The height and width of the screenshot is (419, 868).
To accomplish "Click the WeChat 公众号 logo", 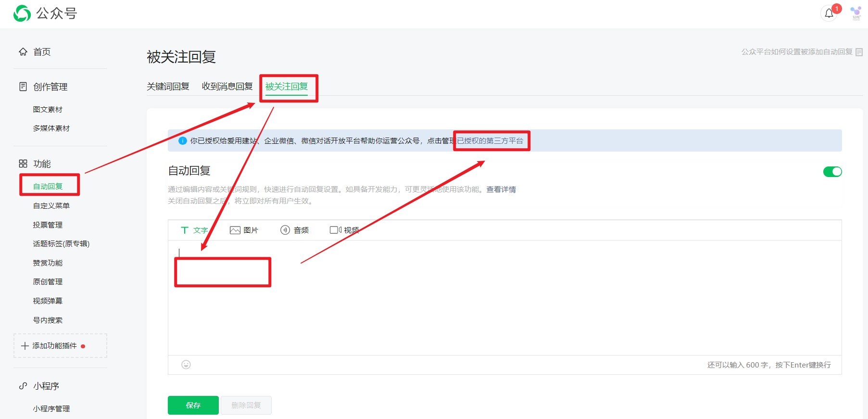I will click(x=45, y=13).
